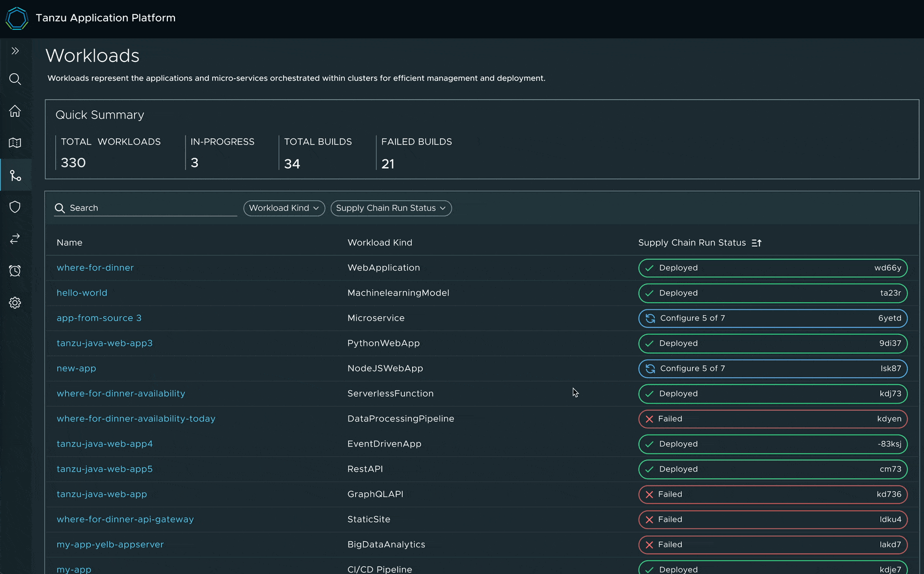This screenshot has height=574, width=924.
Task: Open the map icon in sidebar
Action: click(15, 143)
